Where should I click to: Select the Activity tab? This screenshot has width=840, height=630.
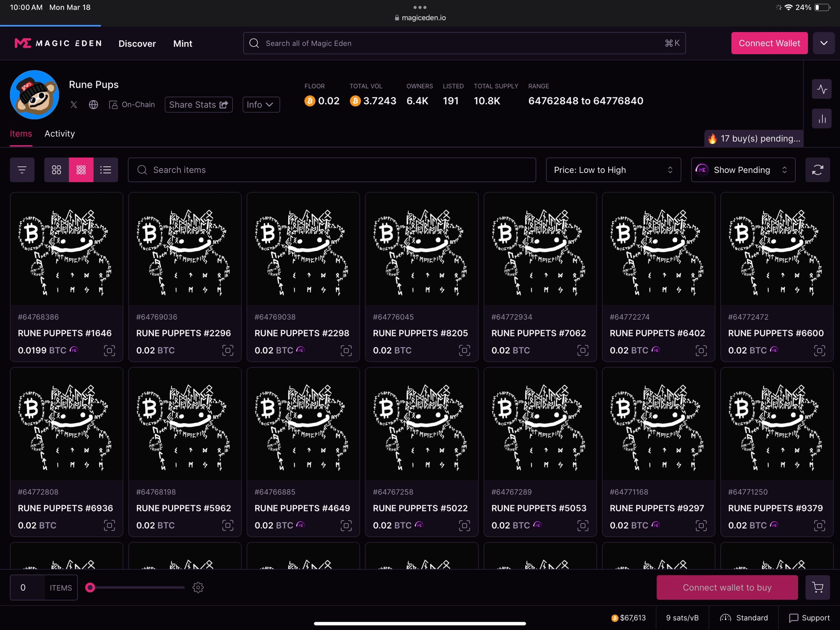(60, 134)
